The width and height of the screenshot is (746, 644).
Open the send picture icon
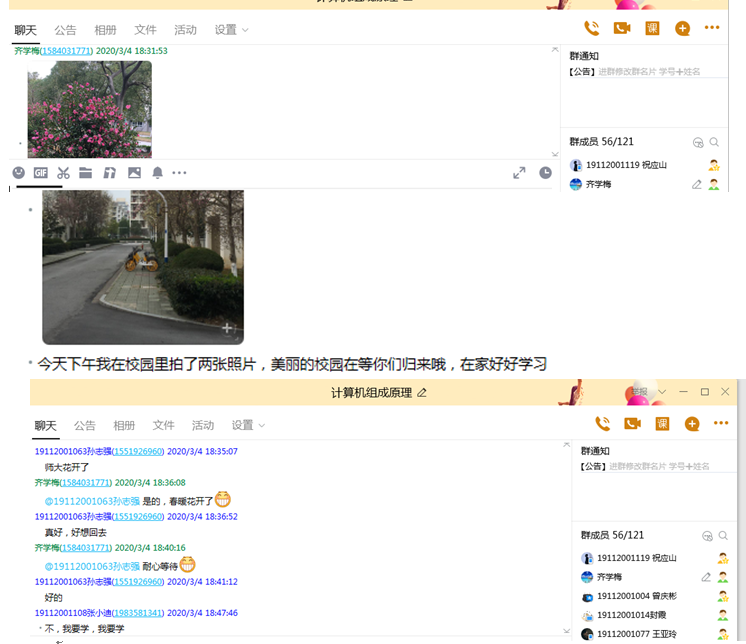(134, 173)
